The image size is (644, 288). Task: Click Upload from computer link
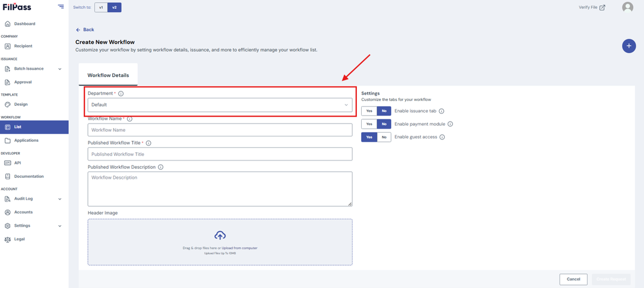click(x=239, y=248)
